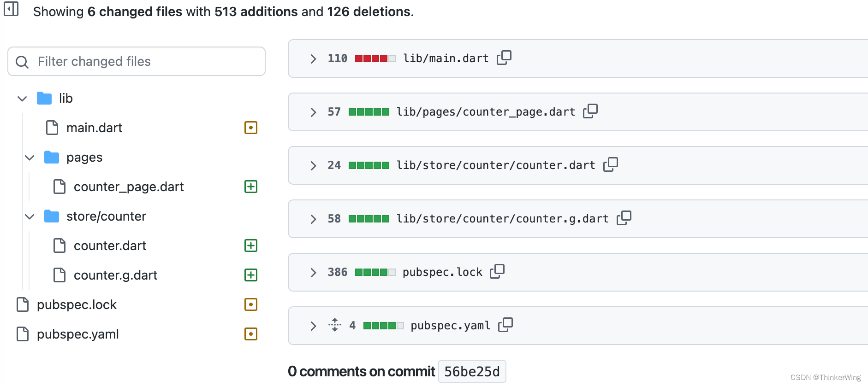Copy the lib/main.dart file path
This screenshot has width=868, height=386.
[504, 58]
